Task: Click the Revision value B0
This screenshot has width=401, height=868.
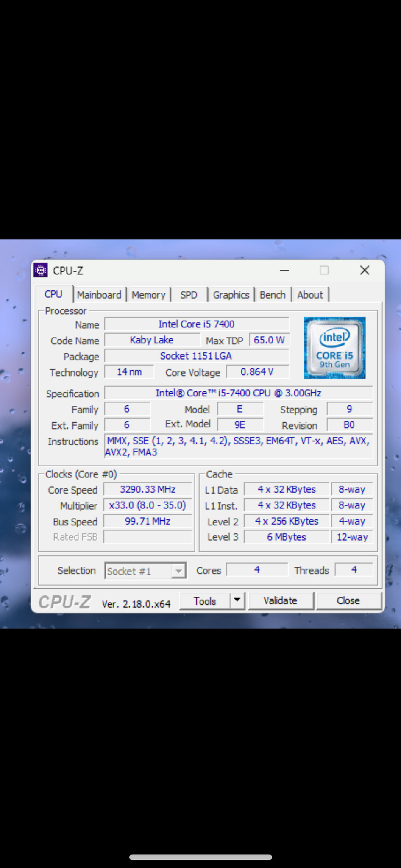Action: [350, 425]
